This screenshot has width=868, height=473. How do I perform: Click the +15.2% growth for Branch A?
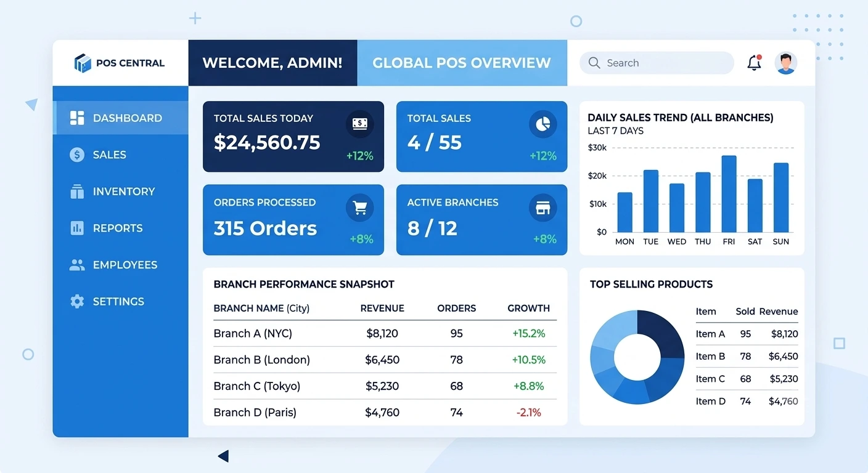(529, 334)
